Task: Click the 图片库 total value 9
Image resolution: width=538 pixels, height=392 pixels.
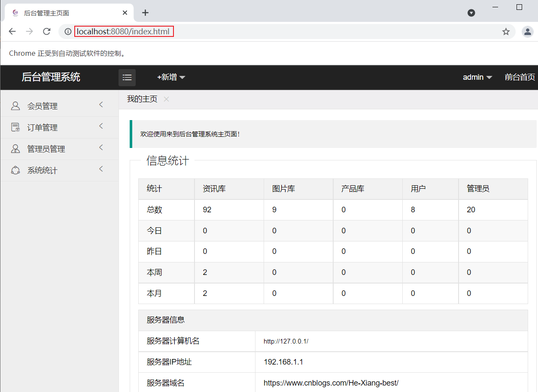Action: 274,210
